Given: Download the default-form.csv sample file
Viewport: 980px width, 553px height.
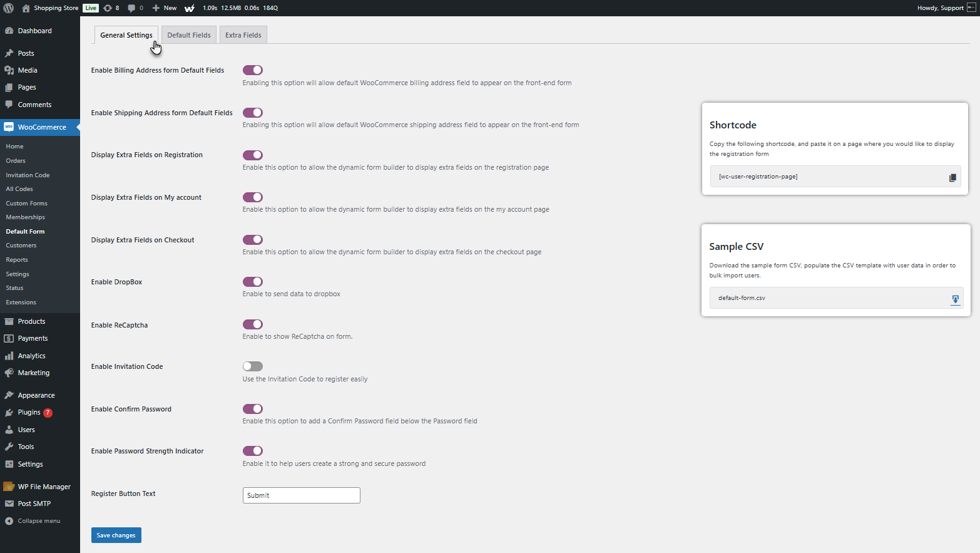Looking at the screenshot, I should point(955,299).
